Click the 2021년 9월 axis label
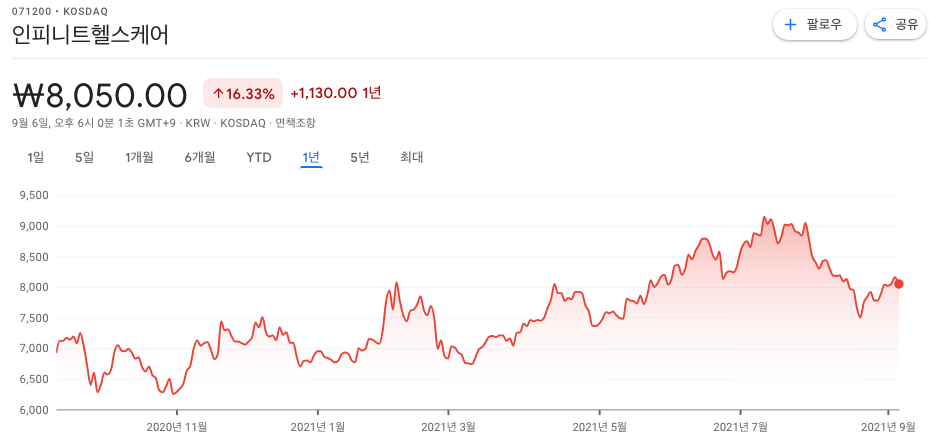The image size is (929, 443). (x=888, y=426)
